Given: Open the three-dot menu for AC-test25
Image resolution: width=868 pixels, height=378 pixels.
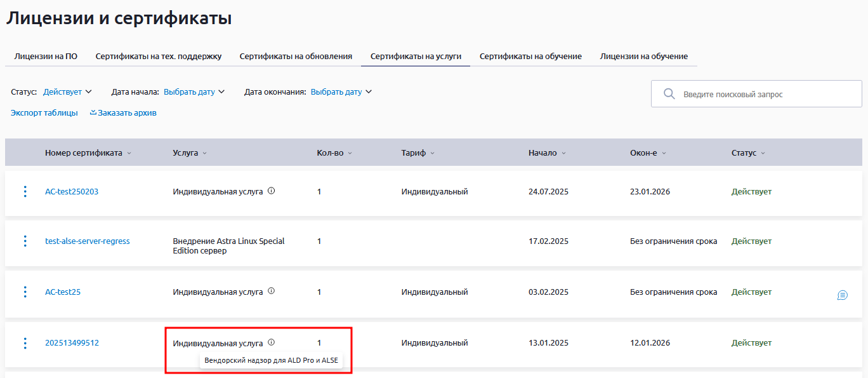Looking at the screenshot, I should tap(25, 292).
